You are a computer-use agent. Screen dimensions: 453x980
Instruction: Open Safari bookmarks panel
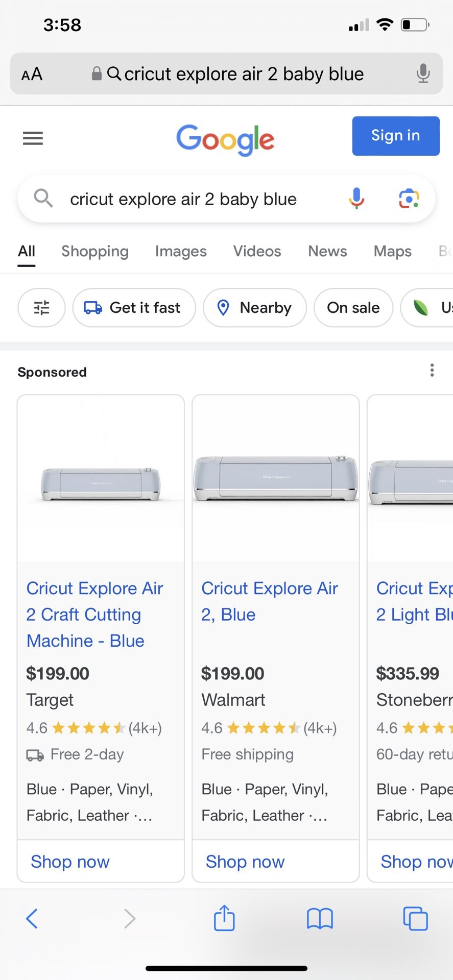coord(320,918)
